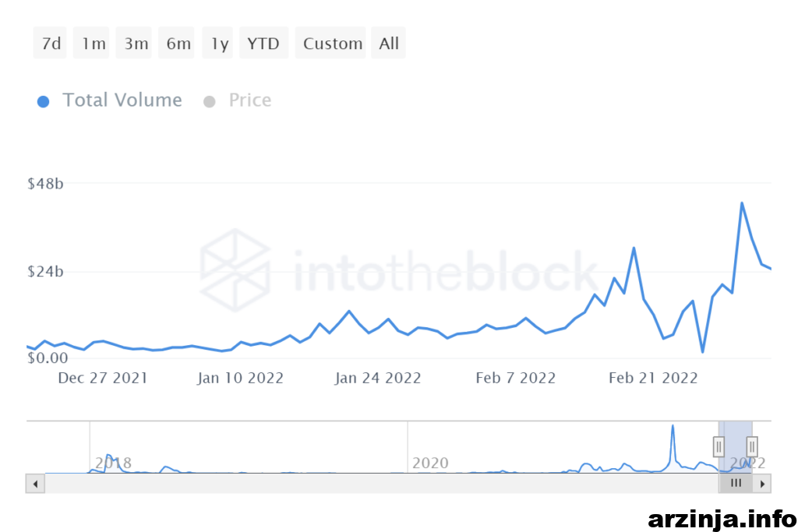Click the right navigator range handle
The height and width of the screenshot is (532, 798).
tap(752, 447)
